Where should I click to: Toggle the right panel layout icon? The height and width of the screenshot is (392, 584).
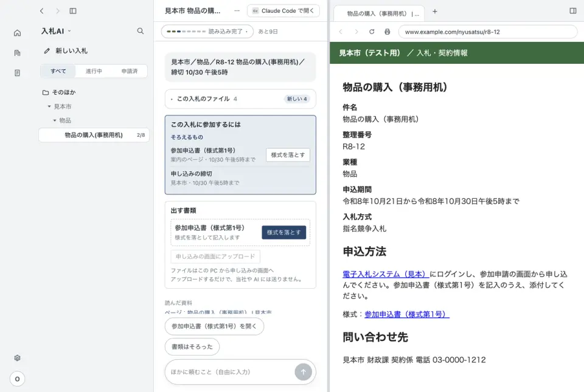point(573,11)
